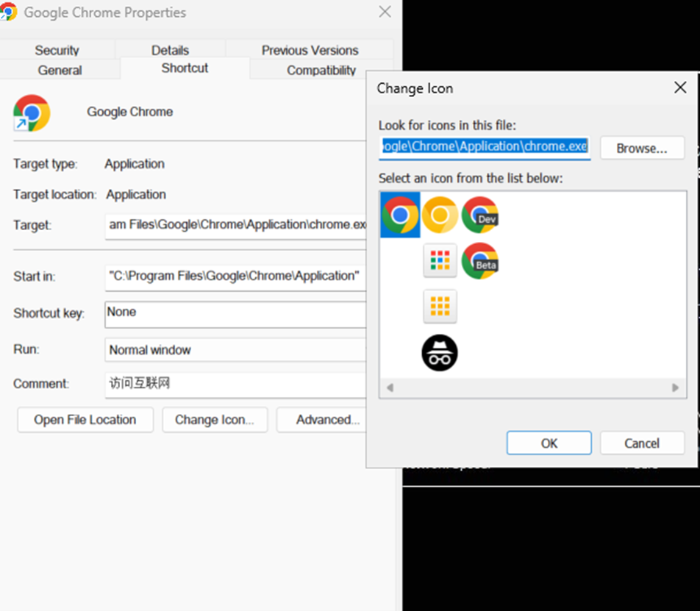
Task: Click Open File Location button
Action: tap(85, 420)
